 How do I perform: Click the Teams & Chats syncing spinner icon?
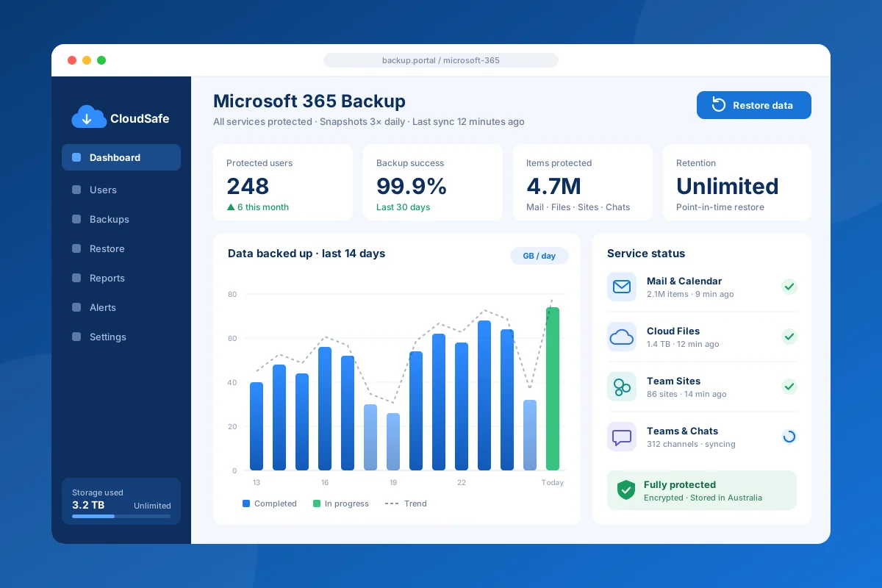(789, 437)
